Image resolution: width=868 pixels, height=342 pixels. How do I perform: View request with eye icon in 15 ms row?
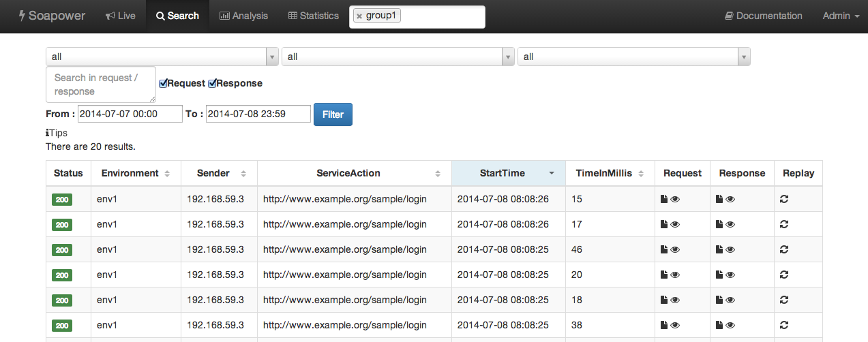click(675, 199)
